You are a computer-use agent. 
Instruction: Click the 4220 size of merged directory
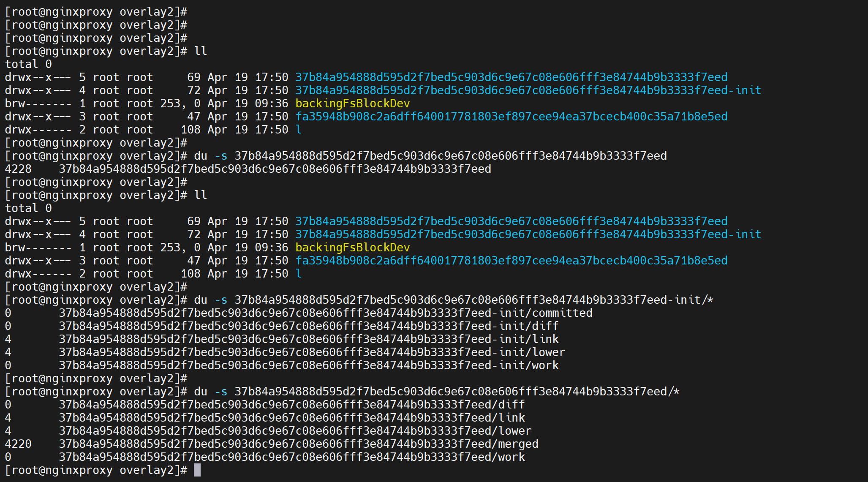pos(18,444)
